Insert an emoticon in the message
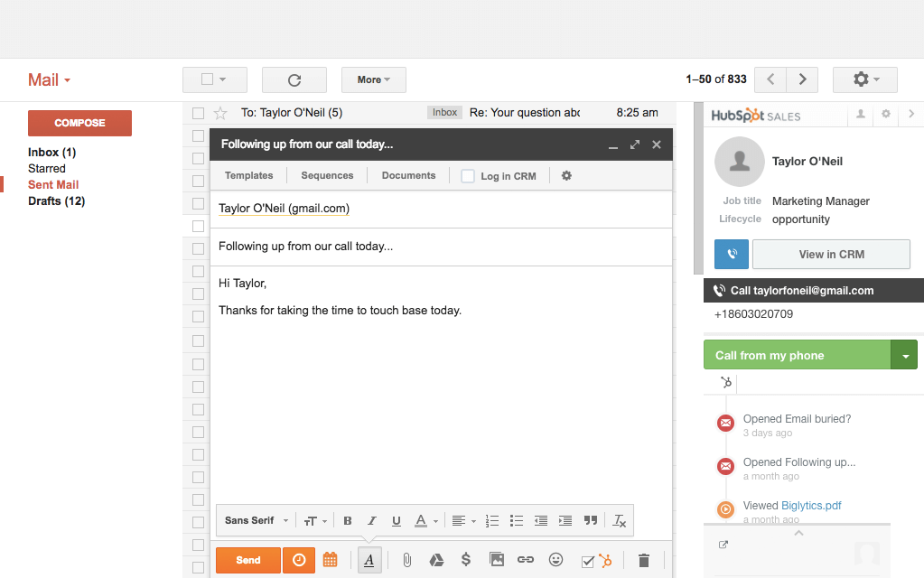This screenshot has height=578, width=924. coord(555,560)
